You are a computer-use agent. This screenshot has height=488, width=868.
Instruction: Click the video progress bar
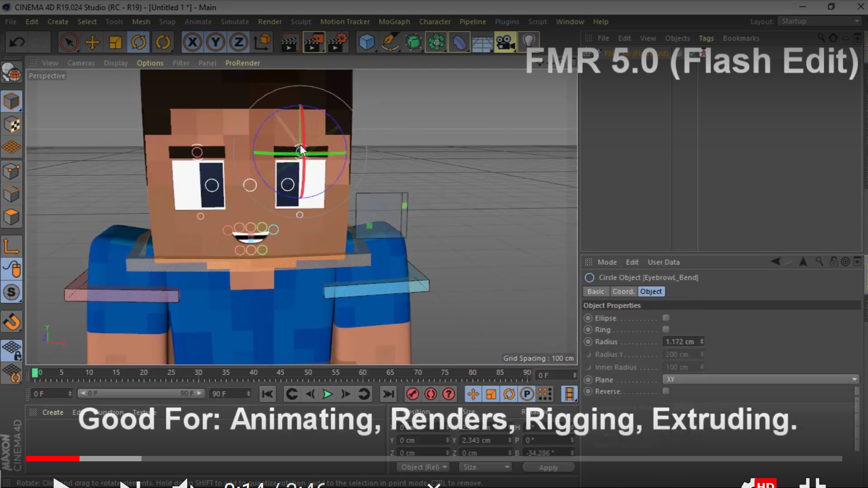[x=434, y=459]
